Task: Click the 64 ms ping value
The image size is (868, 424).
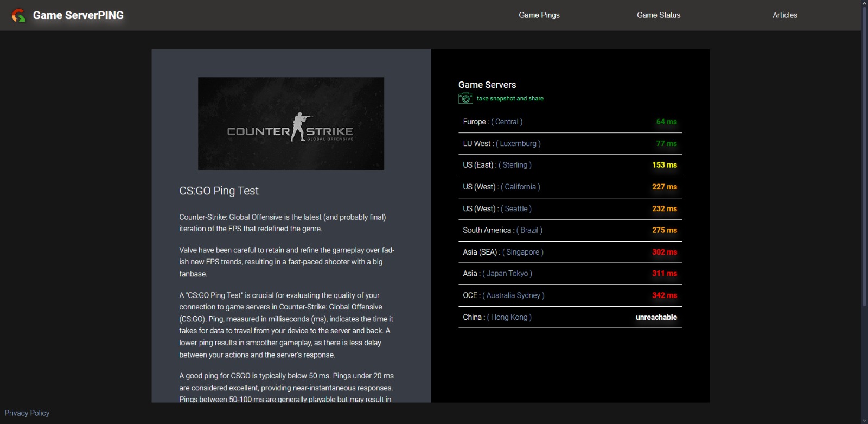Action: 666,122
